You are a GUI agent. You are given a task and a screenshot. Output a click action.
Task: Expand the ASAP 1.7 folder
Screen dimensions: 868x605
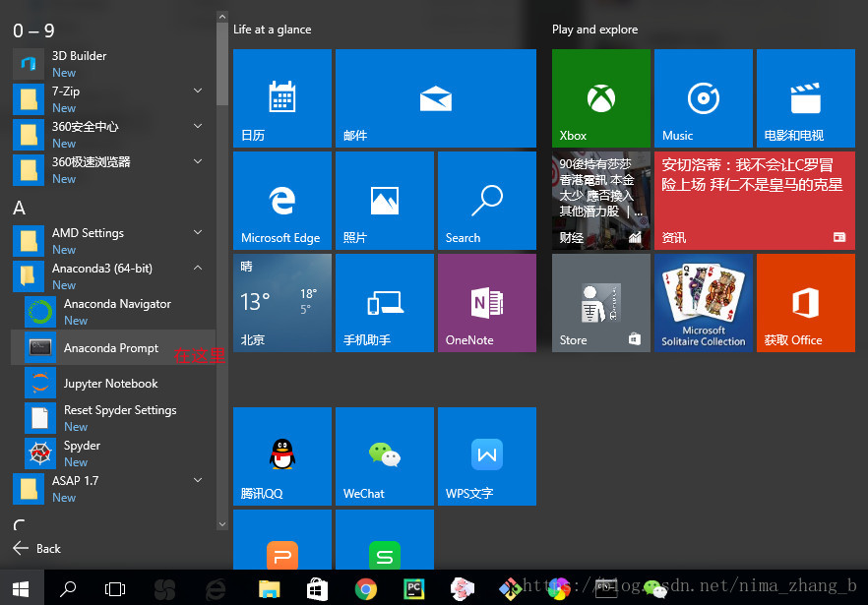coord(198,480)
